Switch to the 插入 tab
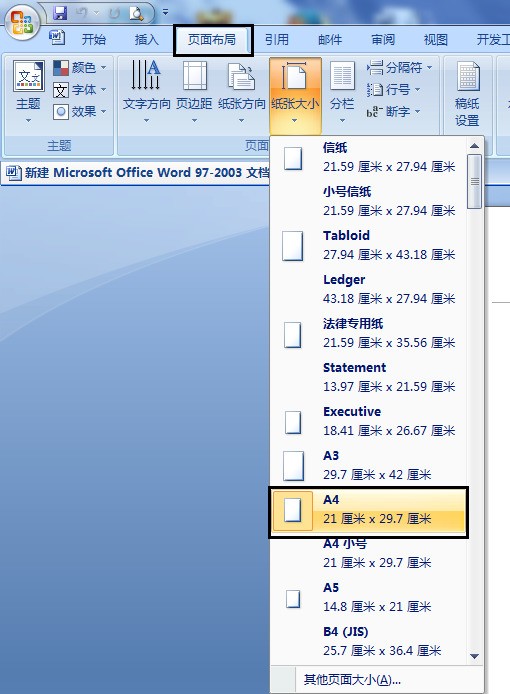Screen dimensions: 510x694 (147, 40)
